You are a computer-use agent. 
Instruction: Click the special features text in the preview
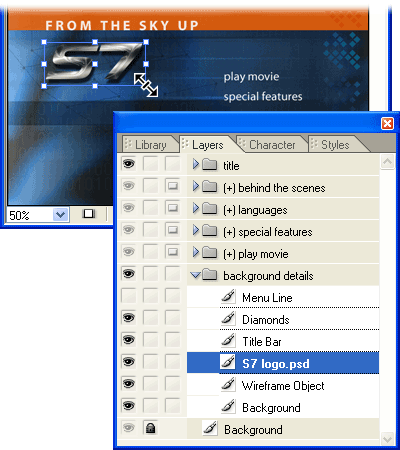pos(263,97)
